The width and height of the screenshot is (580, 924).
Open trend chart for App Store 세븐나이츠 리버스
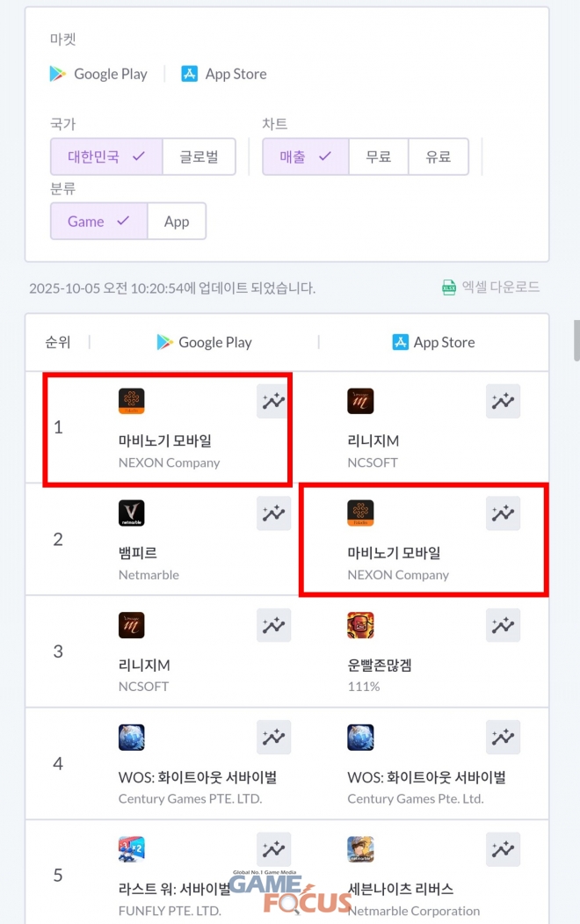(x=503, y=849)
